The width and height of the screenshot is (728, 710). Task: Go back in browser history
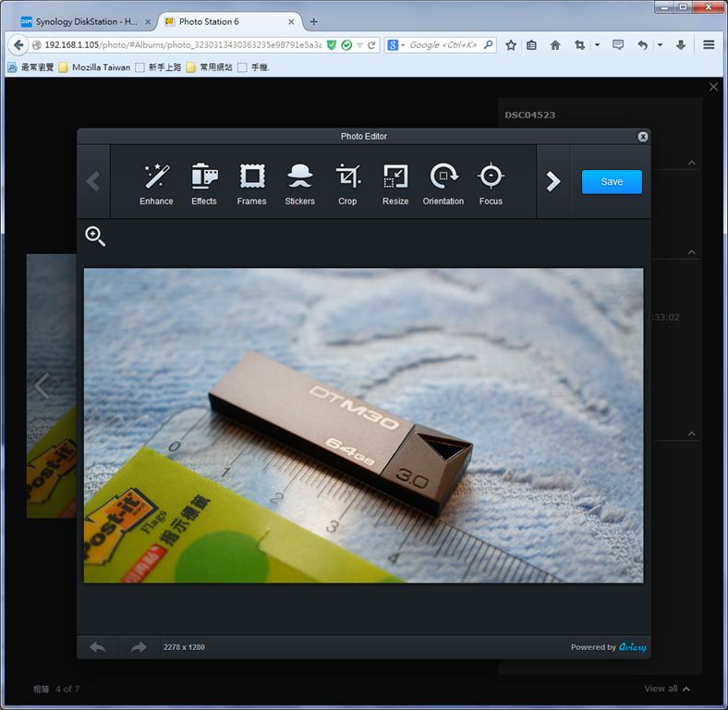[x=18, y=45]
